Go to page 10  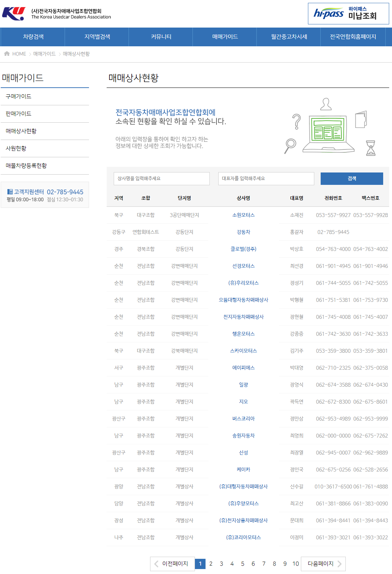coord(296,564)
